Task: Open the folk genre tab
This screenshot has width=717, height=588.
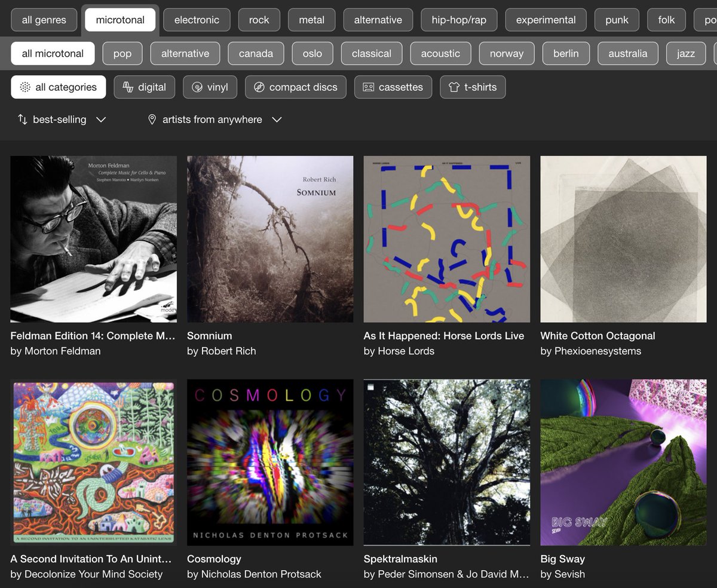Action: point(667,20)
